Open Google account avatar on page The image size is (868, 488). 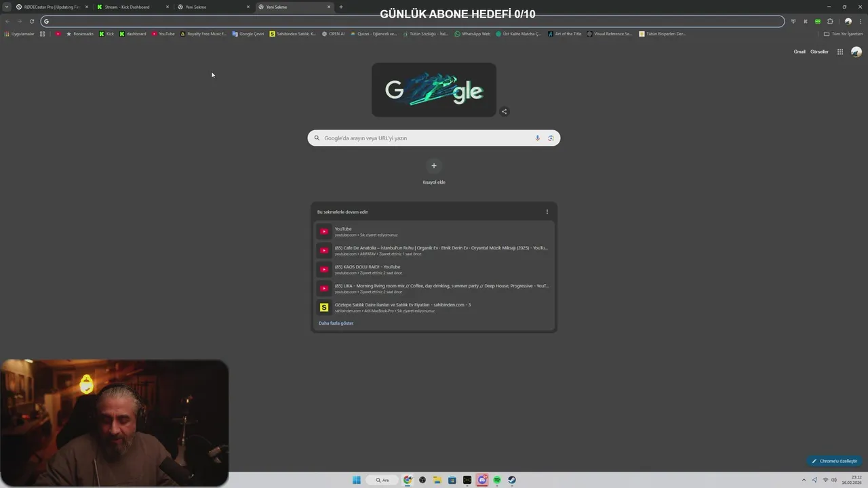pyautogui.click(x=856, y=52)
